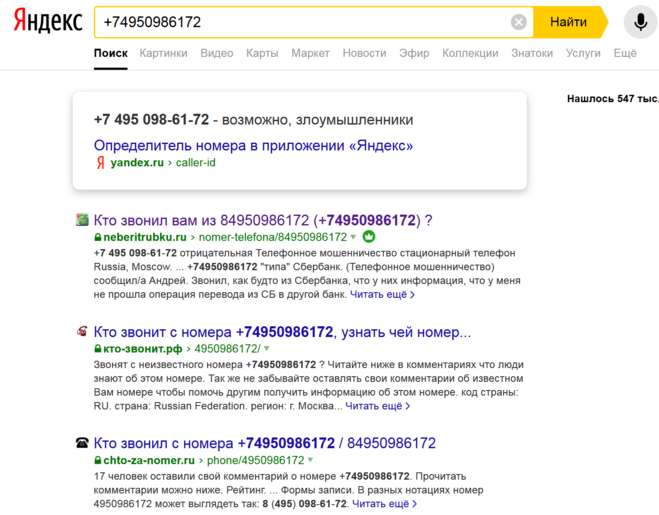Open Определитель номера в приложении «Яндекс» link
Screen dimensions: 659x515
[x=253, y=145]
